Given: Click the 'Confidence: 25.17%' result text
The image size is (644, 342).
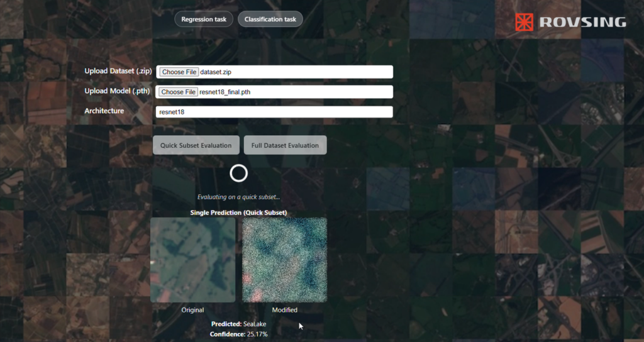Looking at the screenshot, I should tap(238, 334).
